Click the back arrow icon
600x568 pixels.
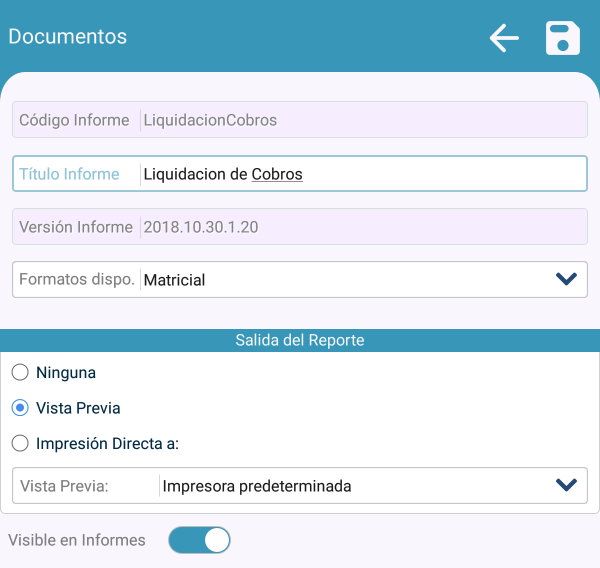(503, 38)
